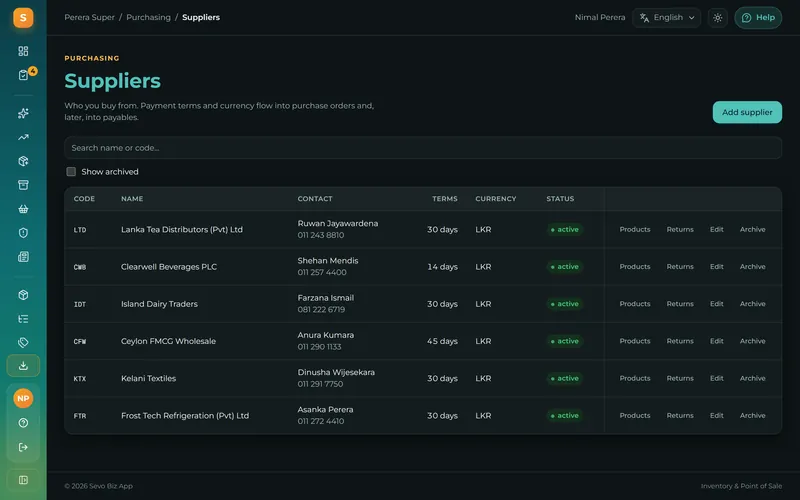Open Products for Lanka Tea Distributors
Image resolution: width=800 pixels, height=500 pixels.
click(635, 230)
